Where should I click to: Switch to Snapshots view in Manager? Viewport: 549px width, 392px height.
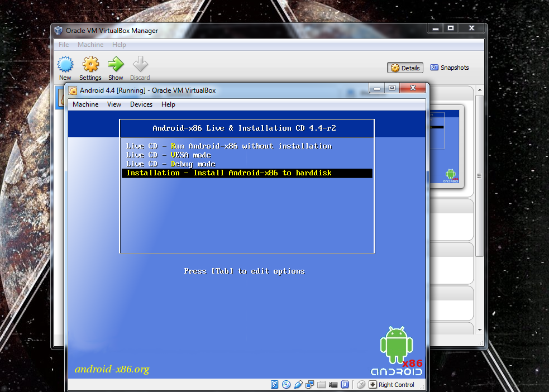tap(450, 68)
